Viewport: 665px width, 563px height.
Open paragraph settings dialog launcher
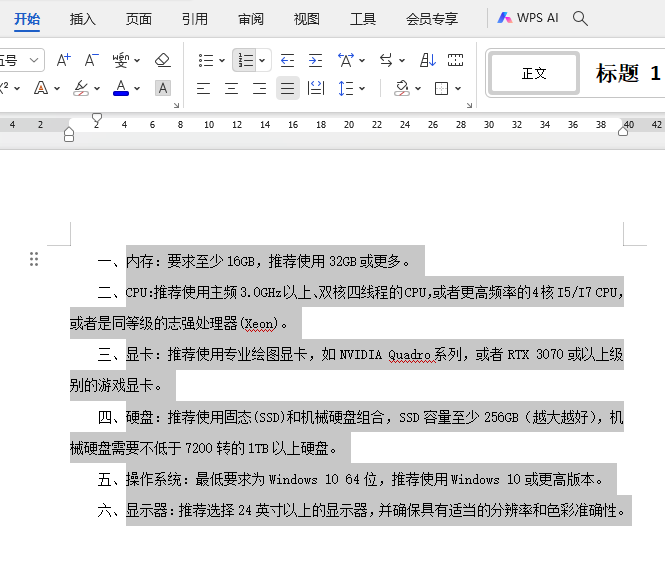pyautogui.click(x=469, y=105)
